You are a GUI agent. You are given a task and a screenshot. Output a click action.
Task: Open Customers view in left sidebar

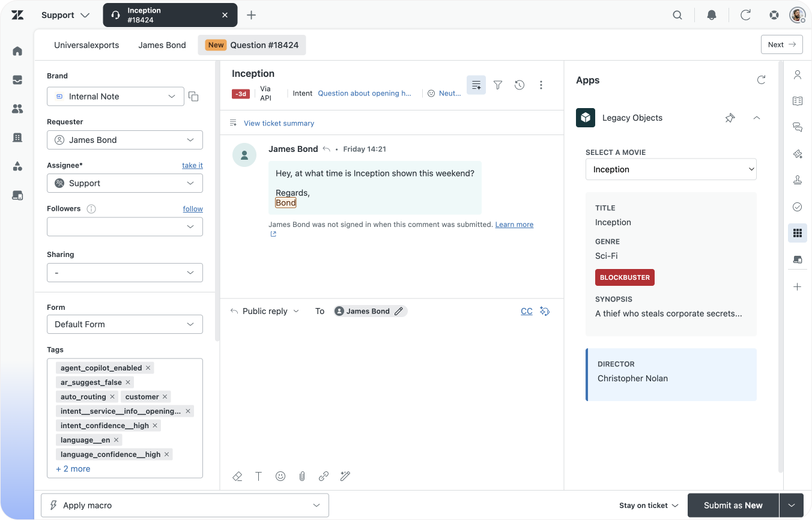17,109
